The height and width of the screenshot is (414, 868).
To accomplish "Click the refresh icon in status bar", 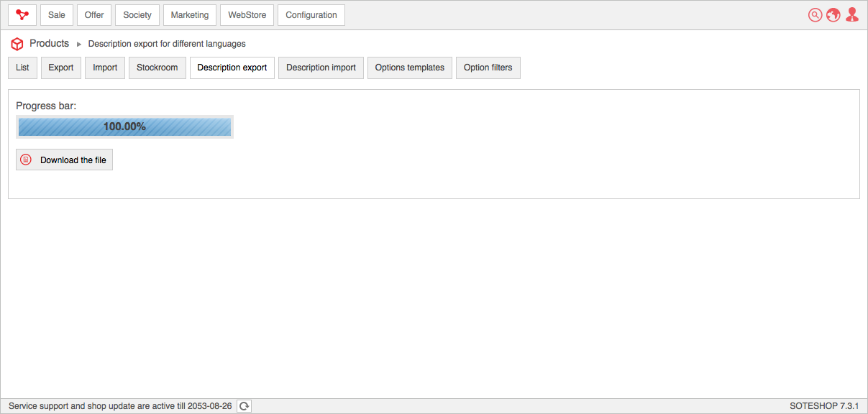I will pyautogui.click(x=245, y=406).
